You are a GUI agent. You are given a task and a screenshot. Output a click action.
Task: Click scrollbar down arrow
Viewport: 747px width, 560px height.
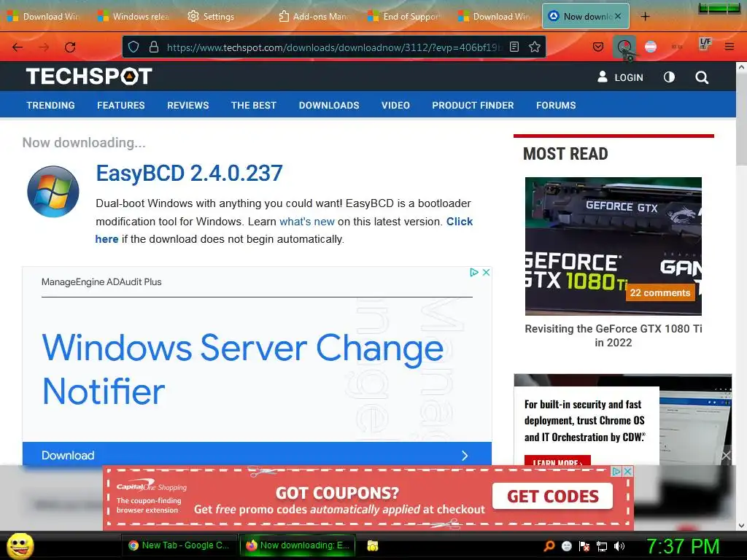[741, 525]
